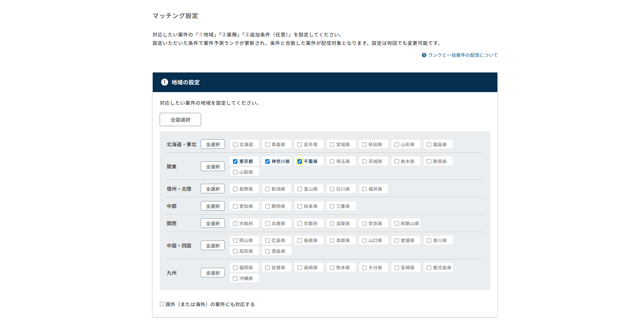Tick the 埼玉県 checkbox
Viewport: 644px width, 323px height.
click(332, 161)
